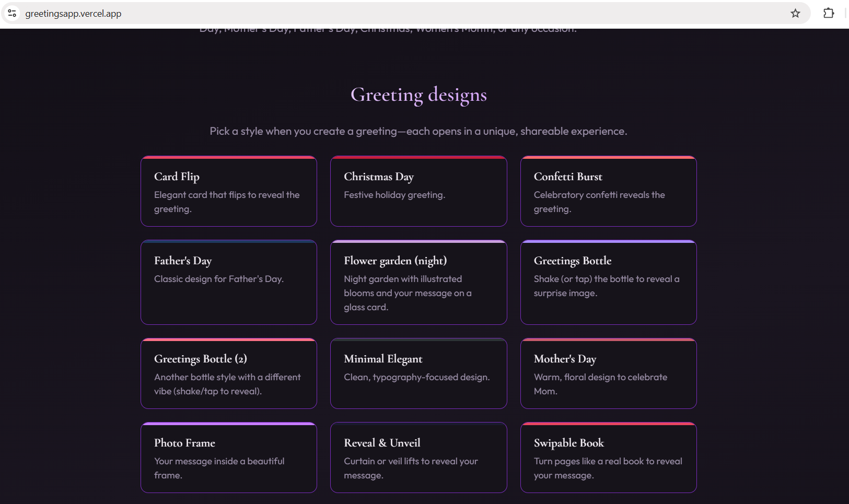Image resolution: width=849 pixels, height=504 pixels.
Task: Pick the Mother's Day design card
Action: (609, 373)
